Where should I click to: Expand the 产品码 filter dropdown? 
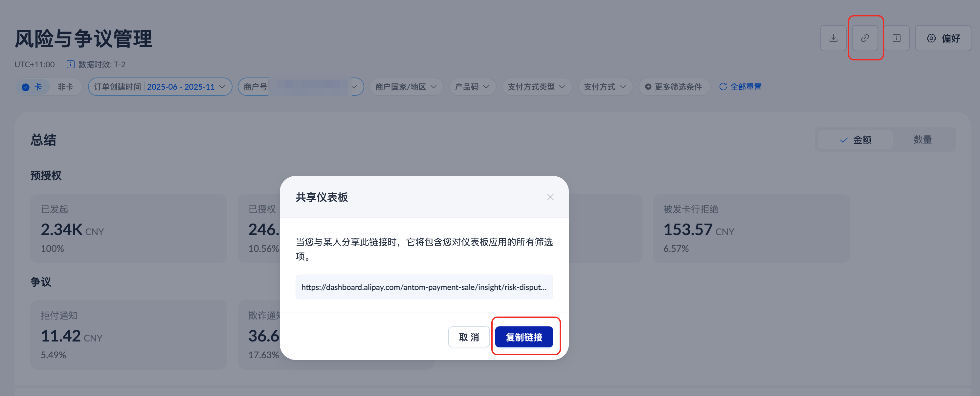click(x=472, y=87)
